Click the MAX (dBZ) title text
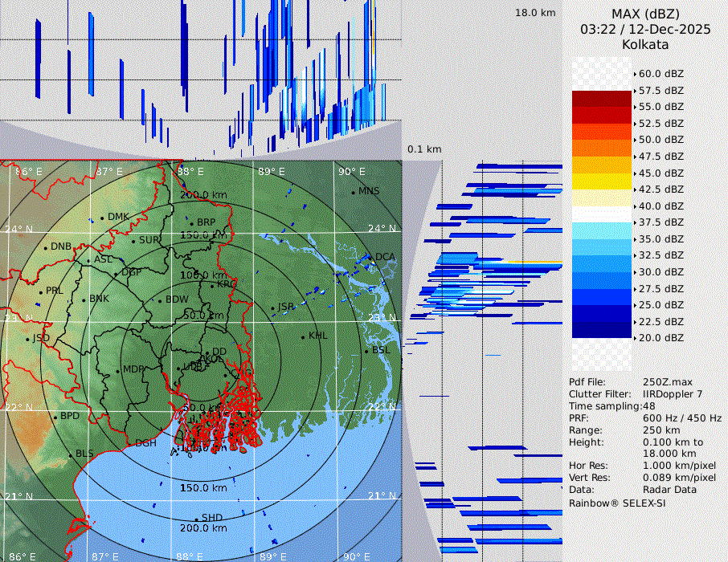 coord(645,14)
